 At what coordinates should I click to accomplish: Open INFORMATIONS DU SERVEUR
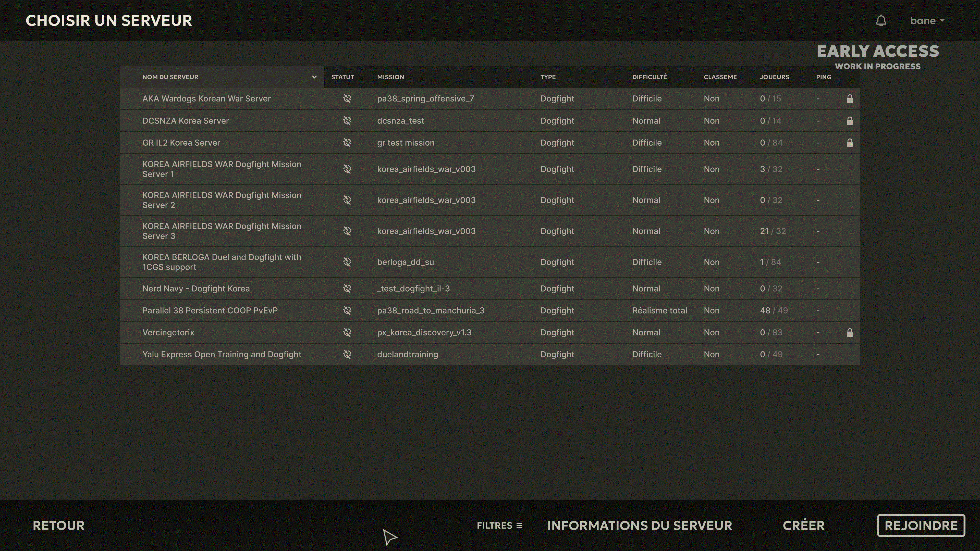(x=640, y=525)
